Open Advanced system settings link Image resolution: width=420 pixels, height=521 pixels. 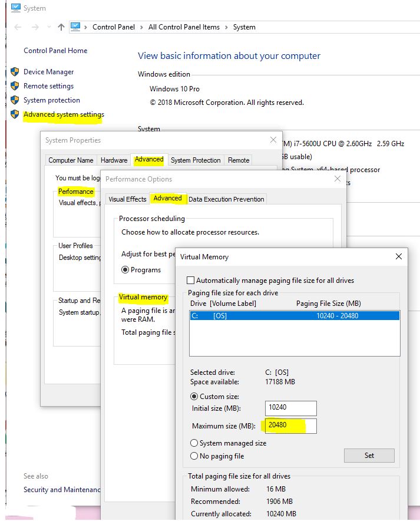[64, 114]
